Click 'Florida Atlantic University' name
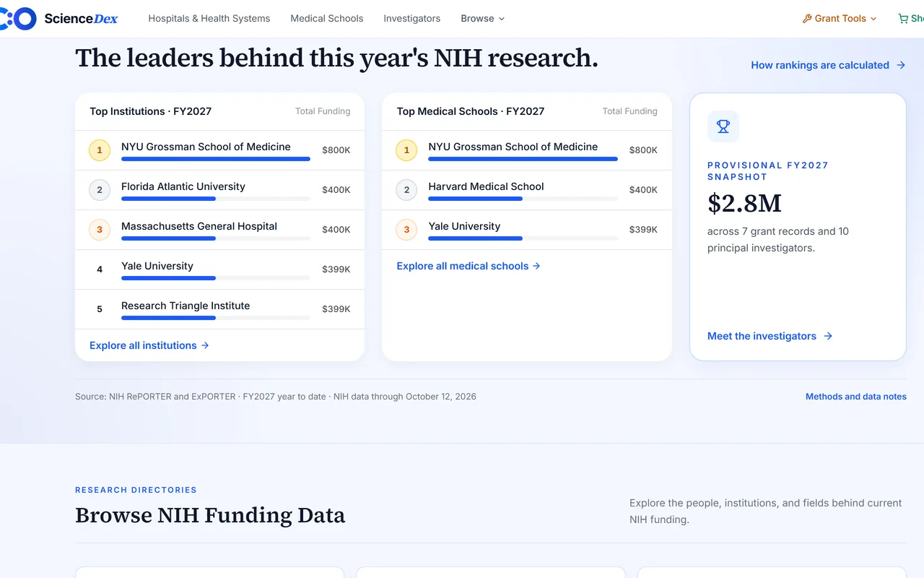 point(183,186)
